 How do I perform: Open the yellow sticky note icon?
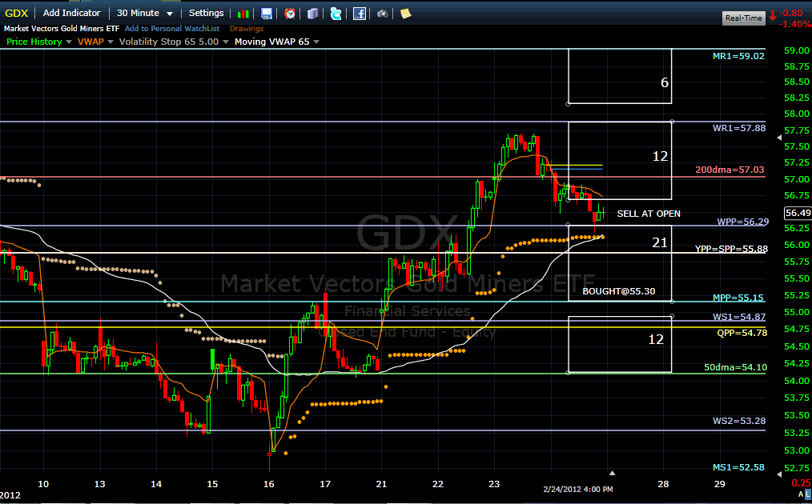pos(405,14)
